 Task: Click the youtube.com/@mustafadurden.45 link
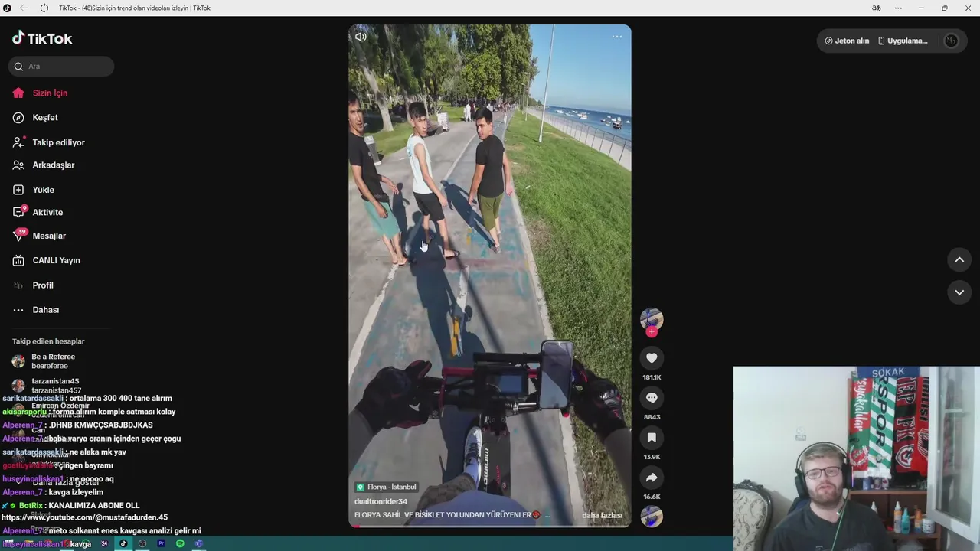click(x=84, y=517)
